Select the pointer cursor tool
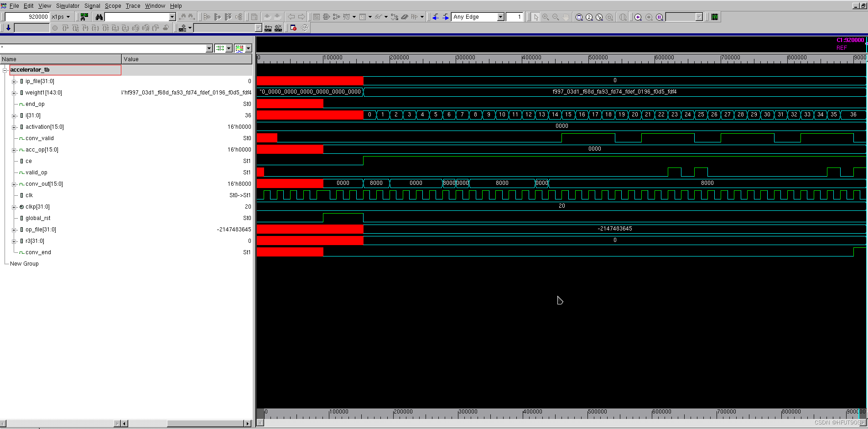The height and width of the screenshot is (429, 868). (x=536, y=17)
